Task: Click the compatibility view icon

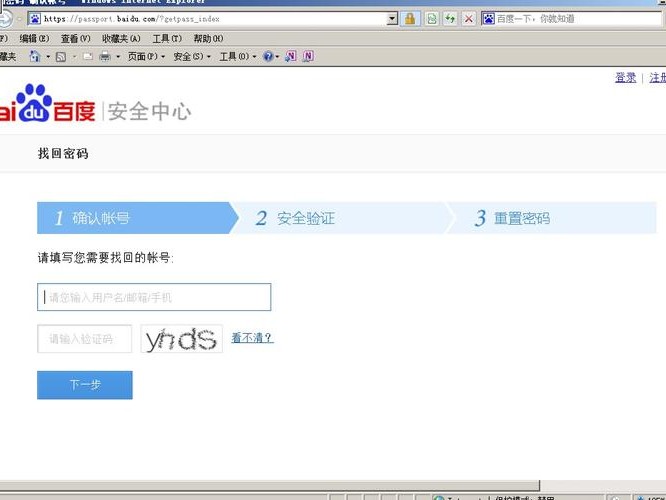Action: (x=432, y=19)
